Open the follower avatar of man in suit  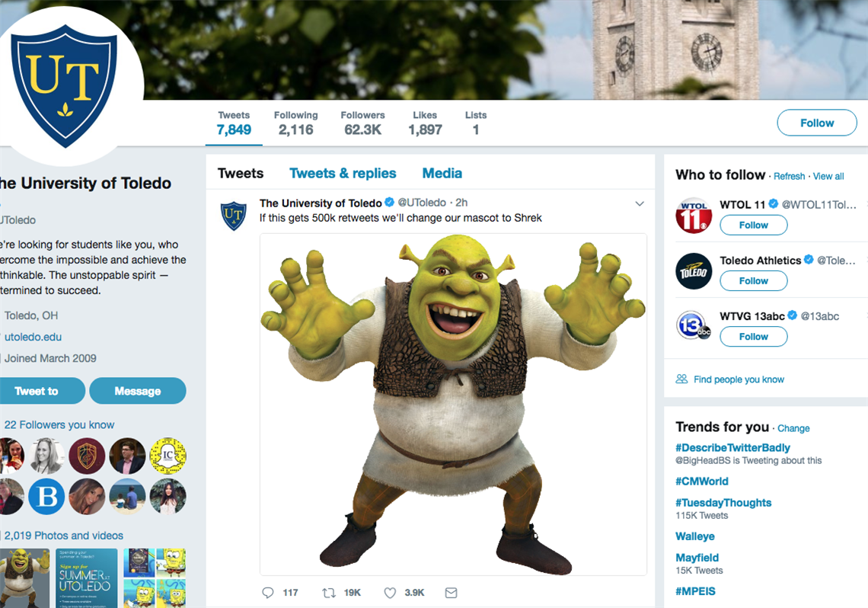tap(127, 456)
